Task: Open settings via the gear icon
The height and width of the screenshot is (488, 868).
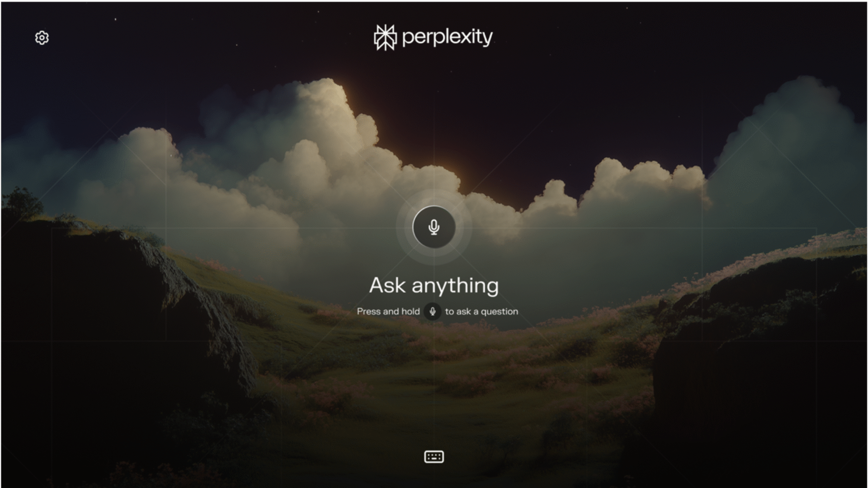Action: (x=42, y=38)
